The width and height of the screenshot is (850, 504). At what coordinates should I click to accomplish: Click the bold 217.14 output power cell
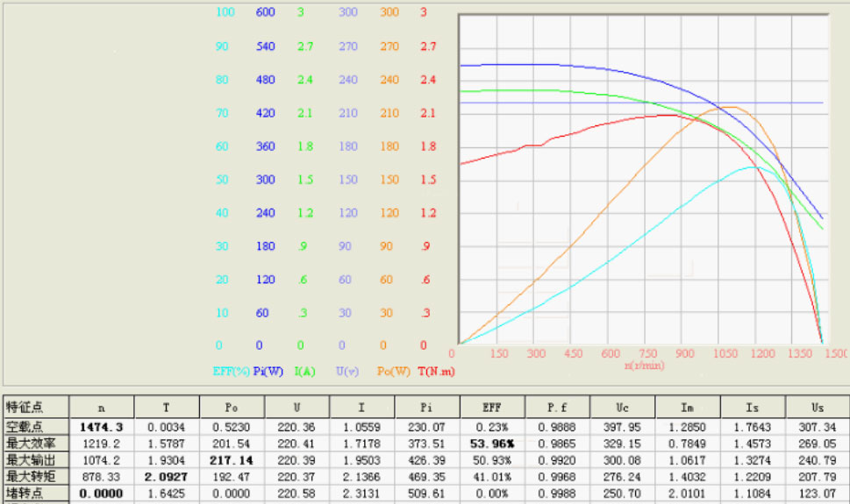pos(232,460)
